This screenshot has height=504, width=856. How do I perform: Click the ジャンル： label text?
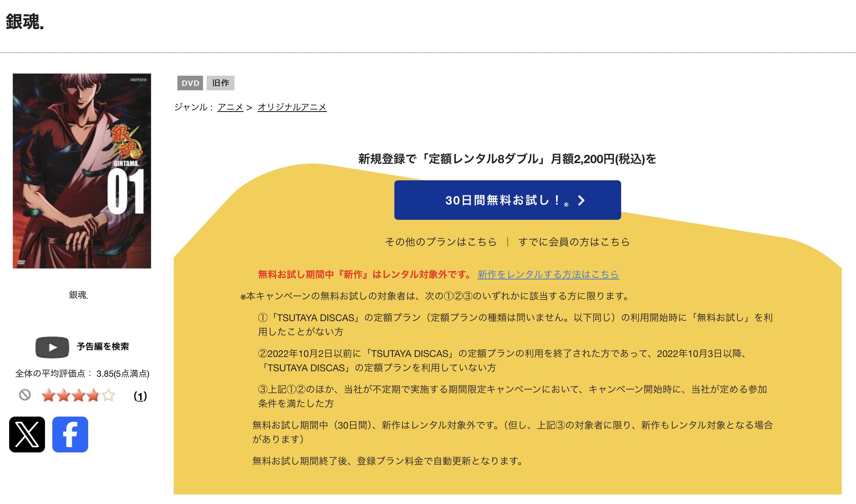click(x=194, y=107)
